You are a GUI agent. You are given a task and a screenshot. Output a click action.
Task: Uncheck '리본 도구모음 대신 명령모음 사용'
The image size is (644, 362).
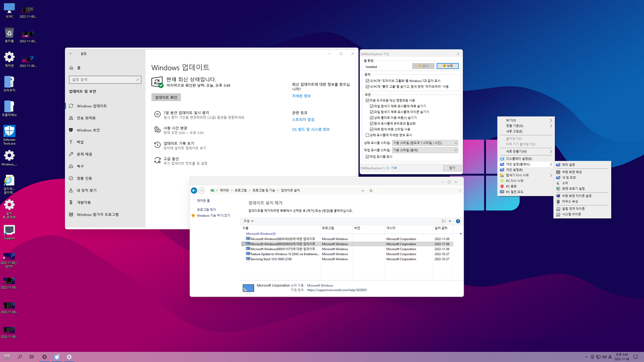pos(367,100)
